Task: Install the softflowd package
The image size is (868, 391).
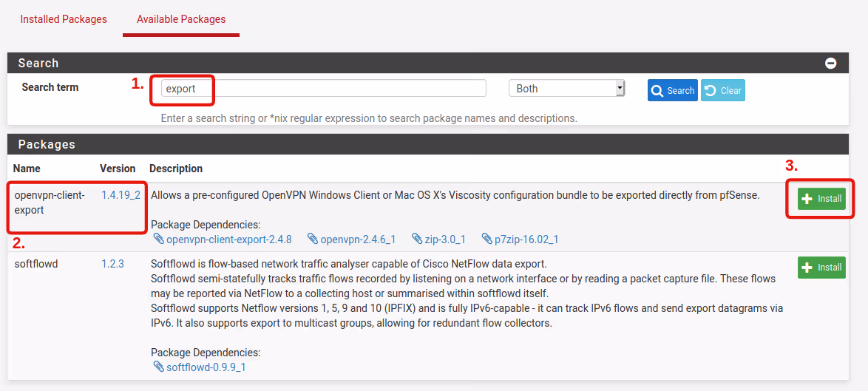Action: [x=821, y=267]
